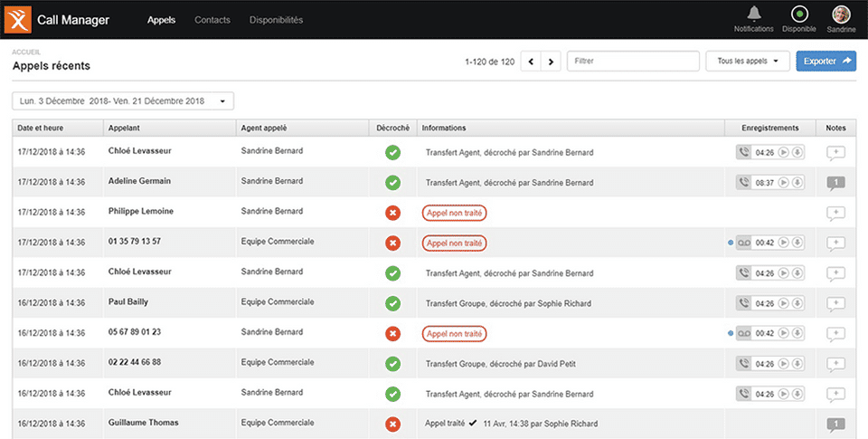Click into the Filtrer search field
The image size is (868, 439).
[633, 62]
